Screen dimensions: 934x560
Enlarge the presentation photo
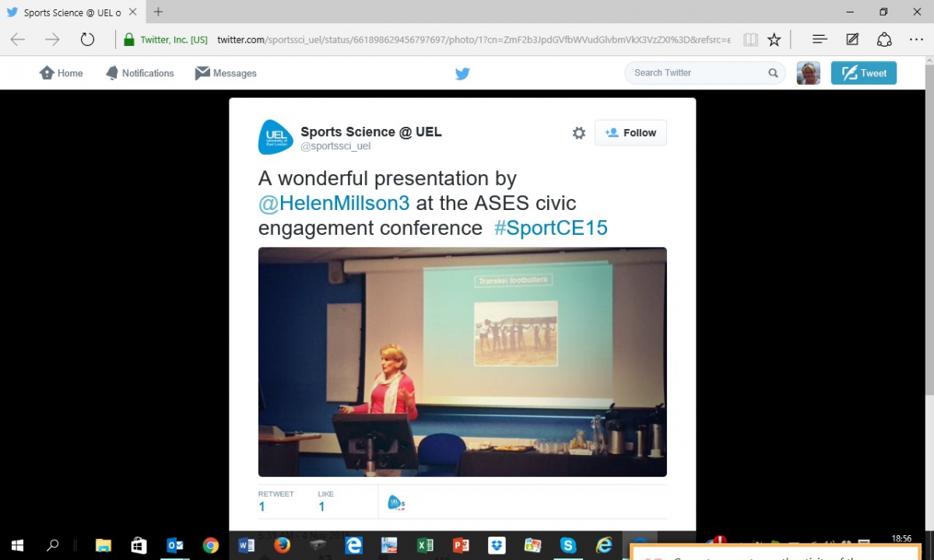tap(462, 362)
